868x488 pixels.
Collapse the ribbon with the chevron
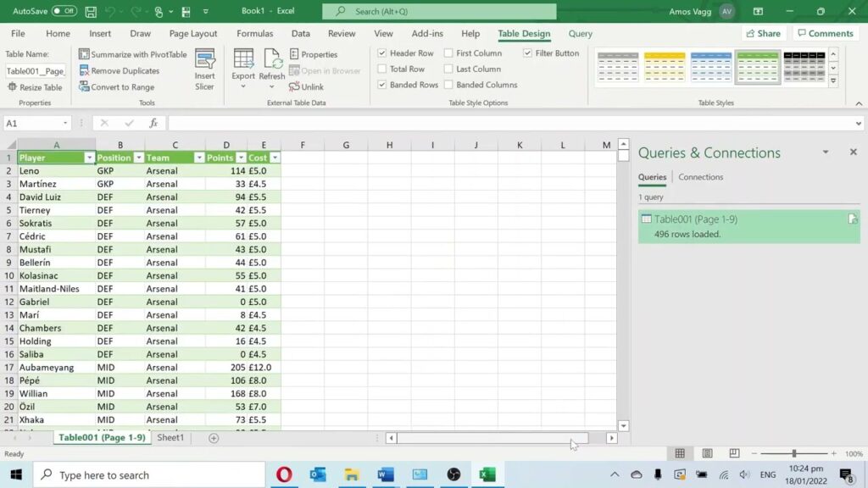click(x=859, y=103)
